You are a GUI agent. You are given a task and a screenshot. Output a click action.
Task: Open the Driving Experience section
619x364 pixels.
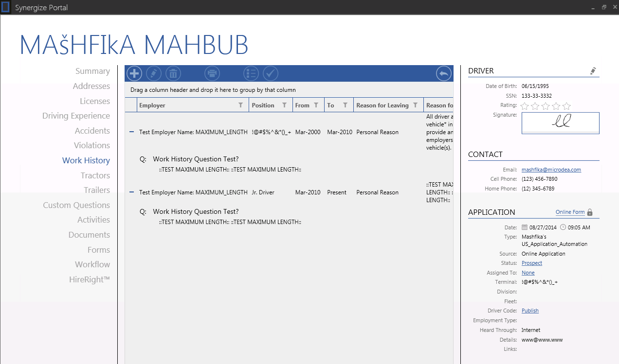coord(76,116)
